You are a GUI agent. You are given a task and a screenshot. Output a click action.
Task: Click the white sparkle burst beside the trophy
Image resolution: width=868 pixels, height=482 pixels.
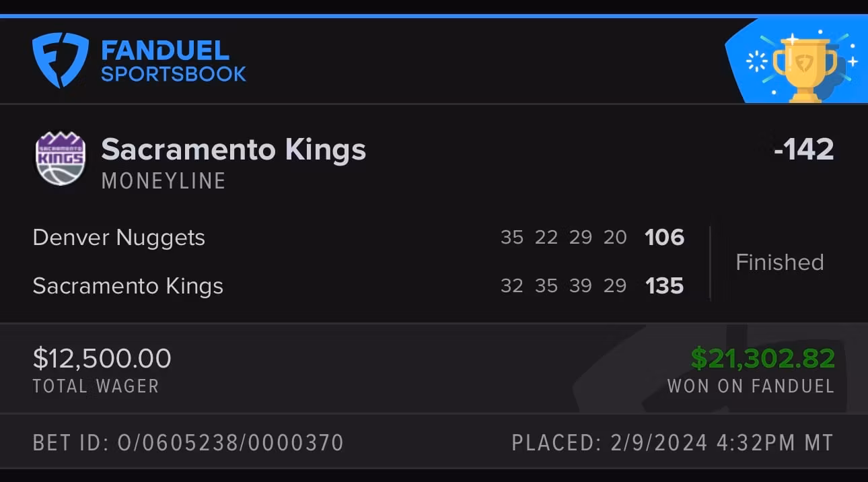point(758,63)
